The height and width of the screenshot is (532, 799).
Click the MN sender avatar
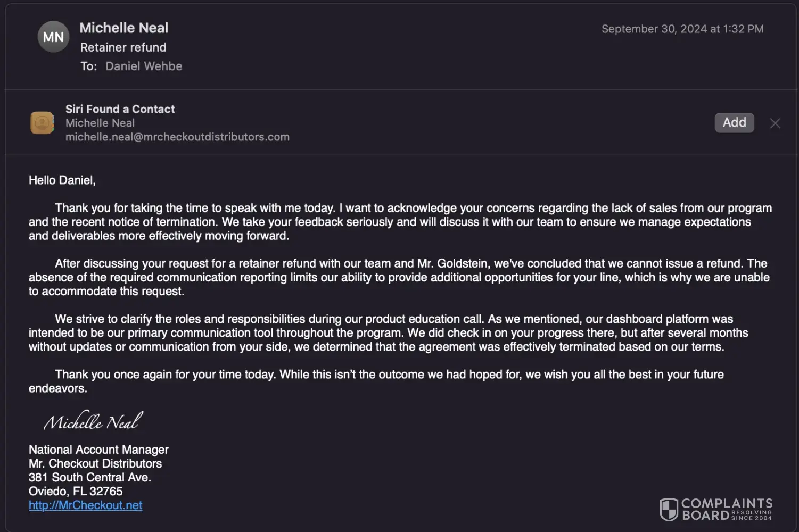pos(53,37)
